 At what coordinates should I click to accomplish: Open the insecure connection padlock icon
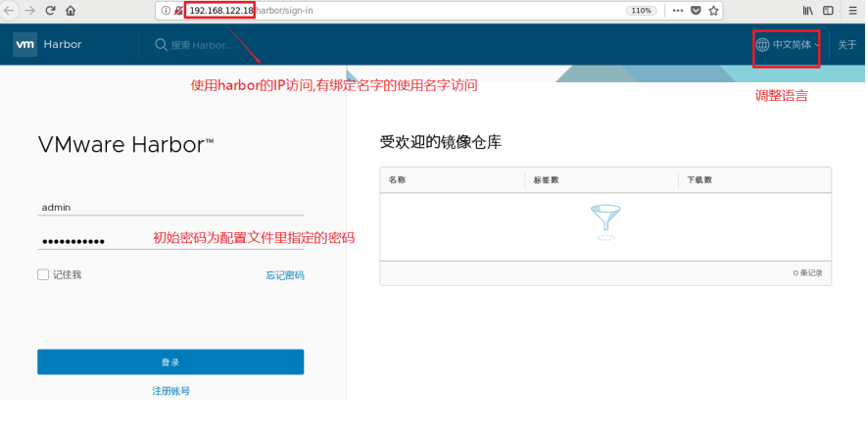click(x=178, y=11)
